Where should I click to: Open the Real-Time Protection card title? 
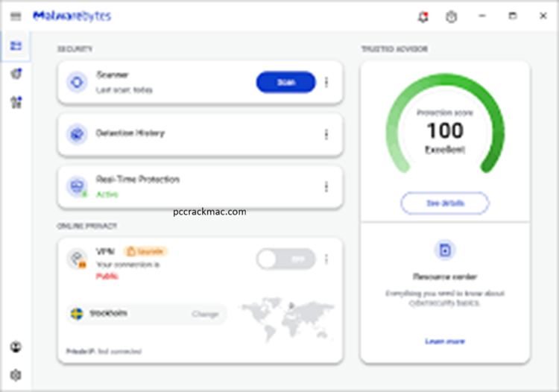137,180
